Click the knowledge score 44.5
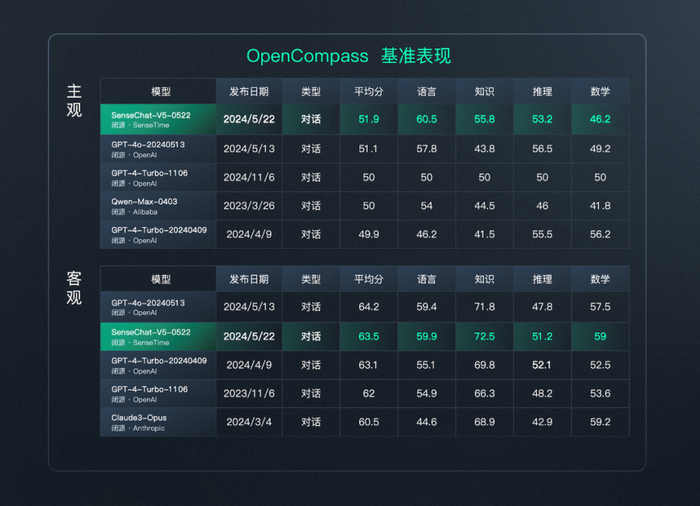Image resolution: width=700 pixels, height=506 pixels. coord(484,206)
